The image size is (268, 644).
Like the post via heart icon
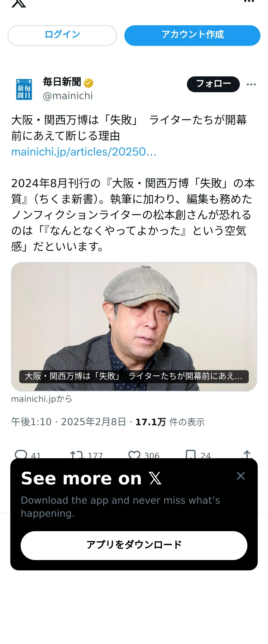[x=134, y=454]
